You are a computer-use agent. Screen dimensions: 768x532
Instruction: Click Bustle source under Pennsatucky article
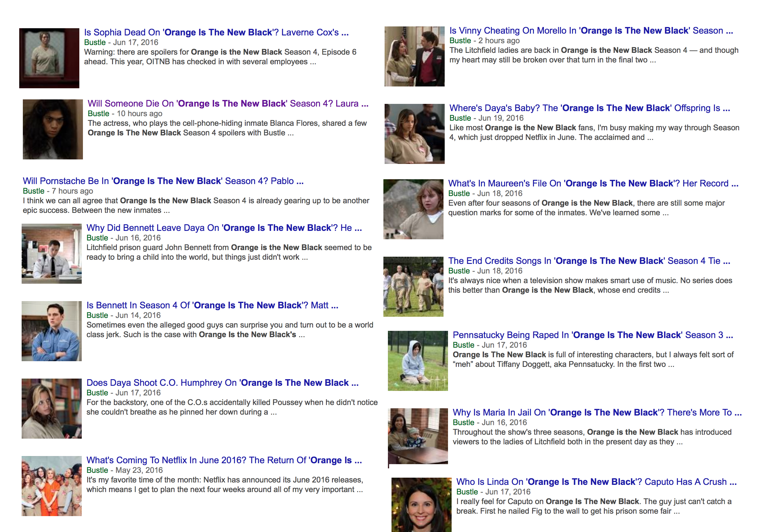click(x=463, y=345)
